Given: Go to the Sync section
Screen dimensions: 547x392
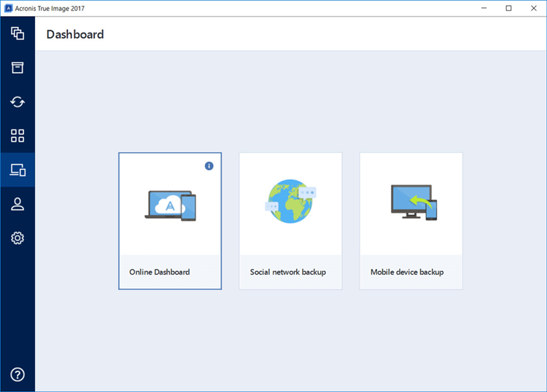Looking at the screenshot, I should (18, 102).
